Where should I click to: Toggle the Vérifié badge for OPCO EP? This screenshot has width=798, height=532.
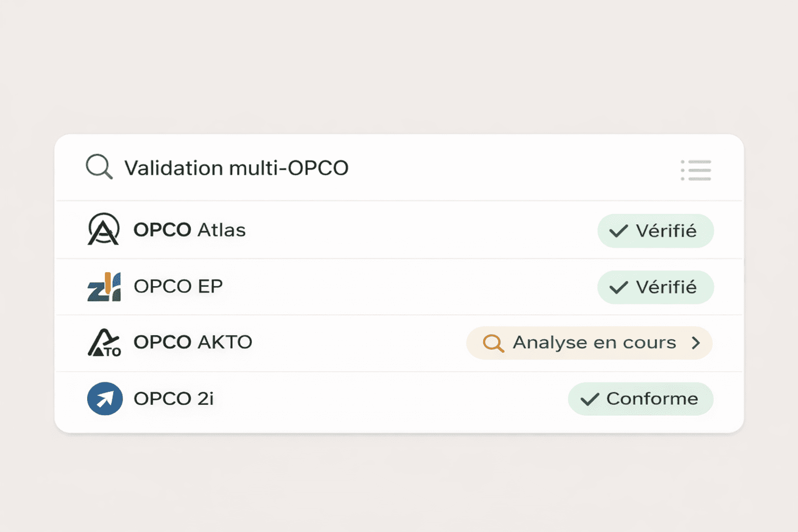pos(655,287)
